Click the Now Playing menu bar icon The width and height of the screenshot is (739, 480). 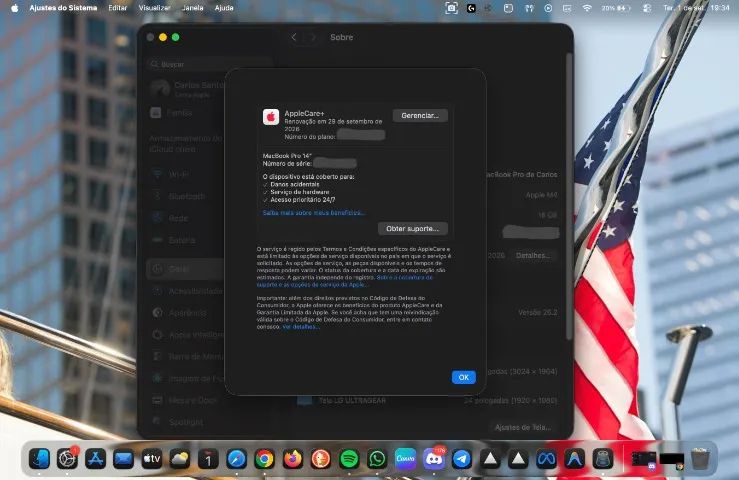pos(548,8)
